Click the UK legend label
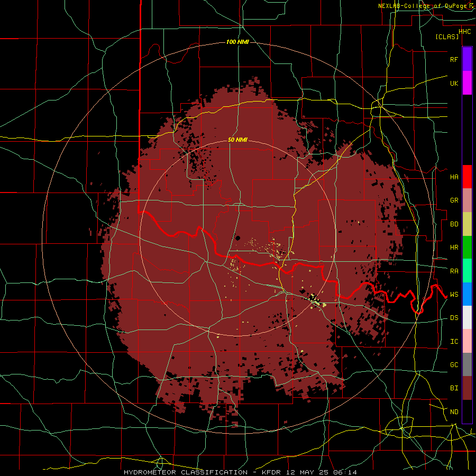Viewport: 476px width, 476px height. (454, 83)
